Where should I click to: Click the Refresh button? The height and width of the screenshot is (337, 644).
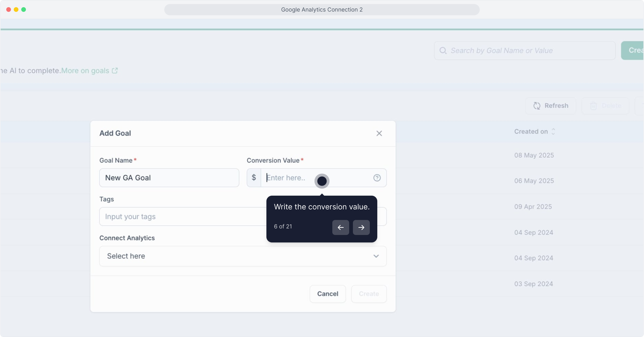point(551,106)
